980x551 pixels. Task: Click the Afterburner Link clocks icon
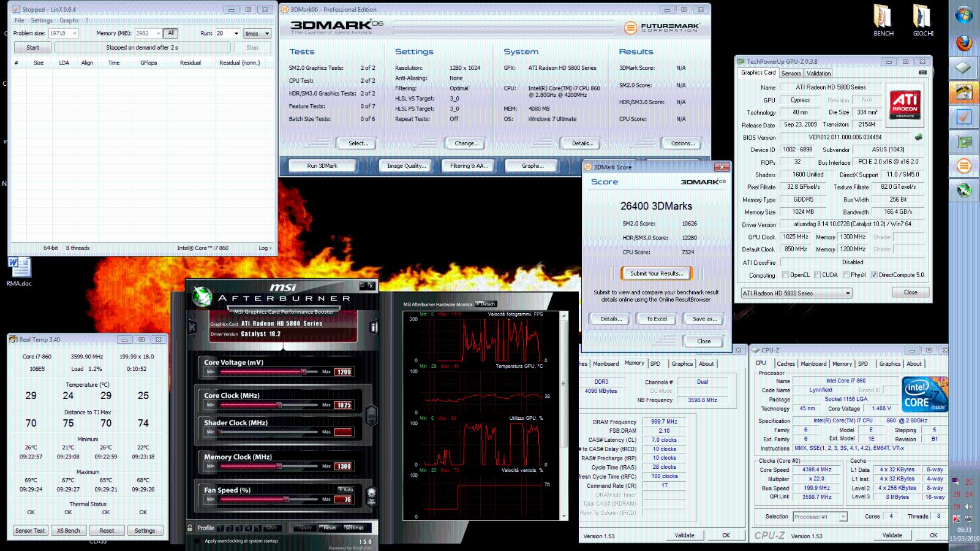coord(371,415)
